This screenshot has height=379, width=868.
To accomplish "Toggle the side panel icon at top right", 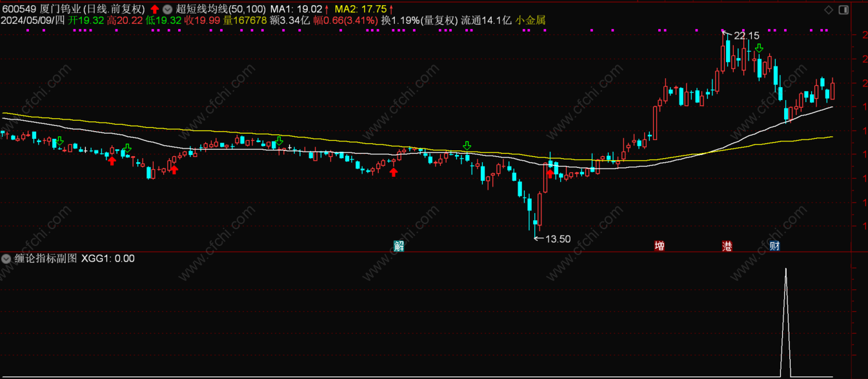I will tap(843, 9).
